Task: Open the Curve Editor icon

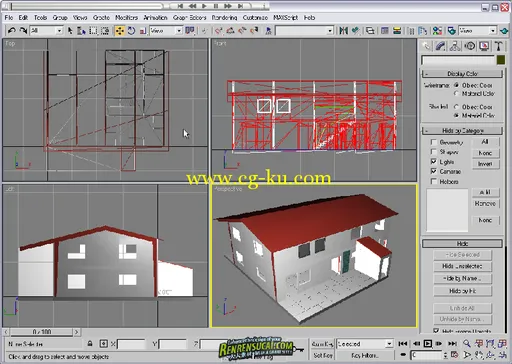Action: pyautogui.click(x=385, y=31)
